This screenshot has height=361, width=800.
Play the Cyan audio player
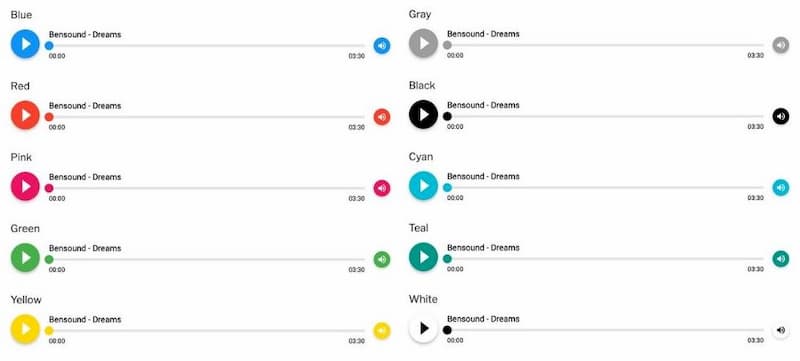tap(423, 186)
